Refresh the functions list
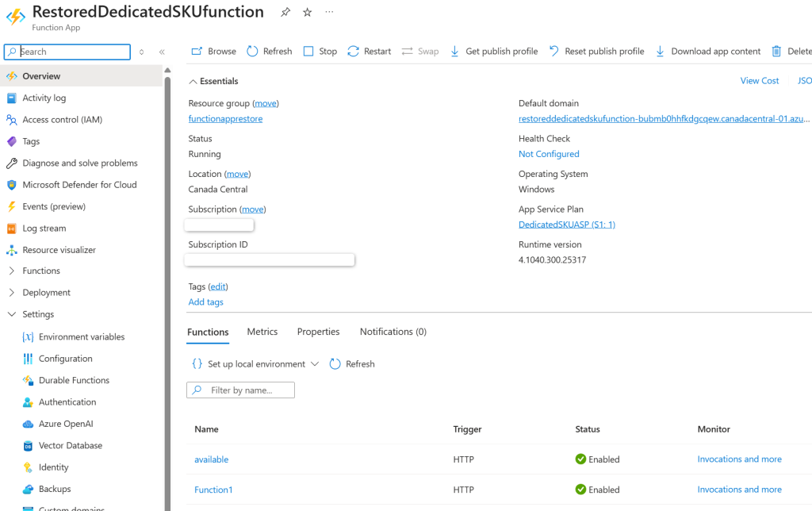The height and width of the screenshot is (511, 812). pyautogui.click(x=352, y=364)
